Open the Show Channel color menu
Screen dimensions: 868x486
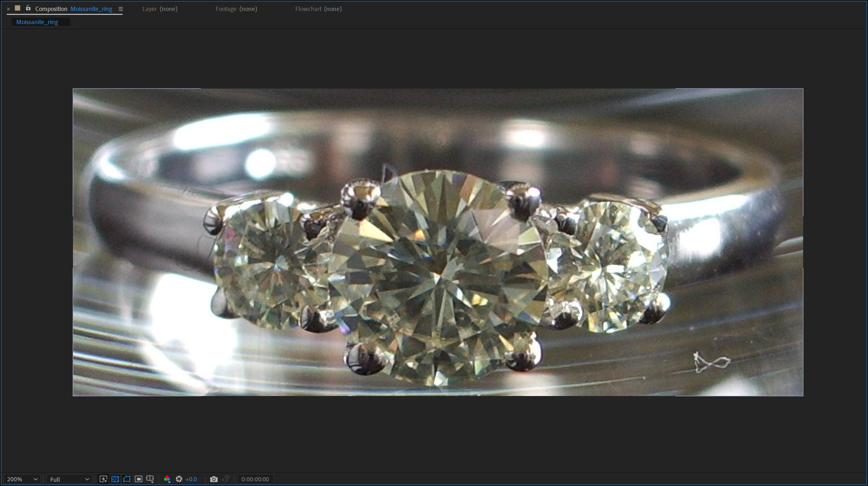pyautogui.click(x=167, y=479)
